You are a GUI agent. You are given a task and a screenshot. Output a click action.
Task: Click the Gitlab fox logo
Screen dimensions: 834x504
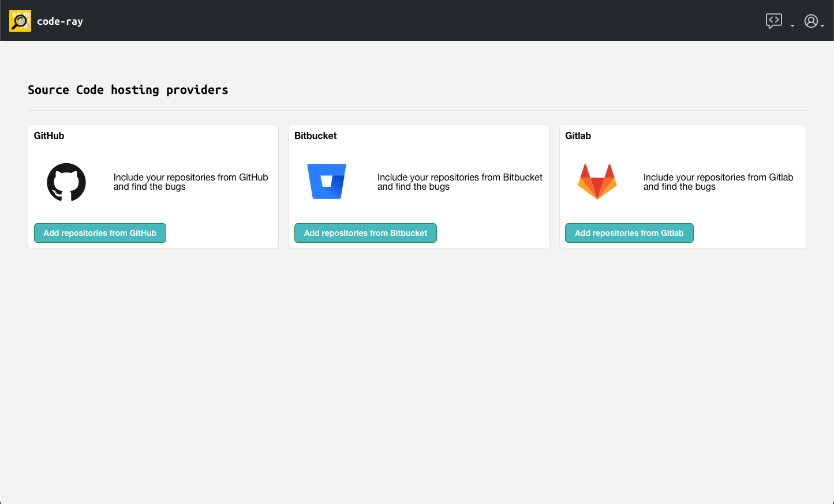pyautogui.click(x=597, y=182)
